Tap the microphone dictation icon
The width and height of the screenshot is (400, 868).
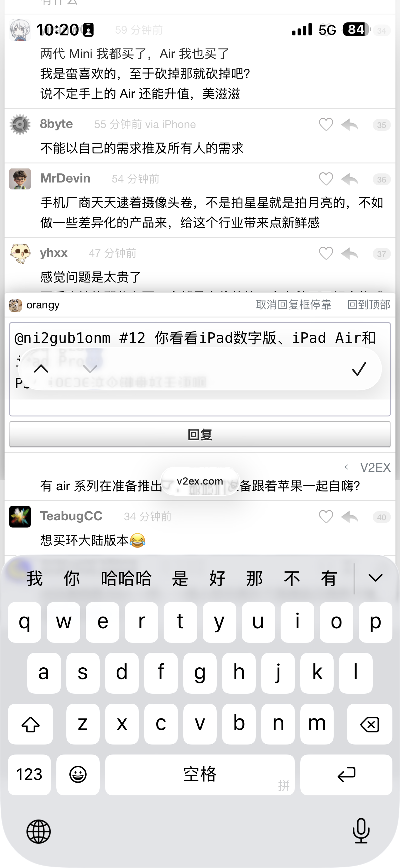pos(361,831)
